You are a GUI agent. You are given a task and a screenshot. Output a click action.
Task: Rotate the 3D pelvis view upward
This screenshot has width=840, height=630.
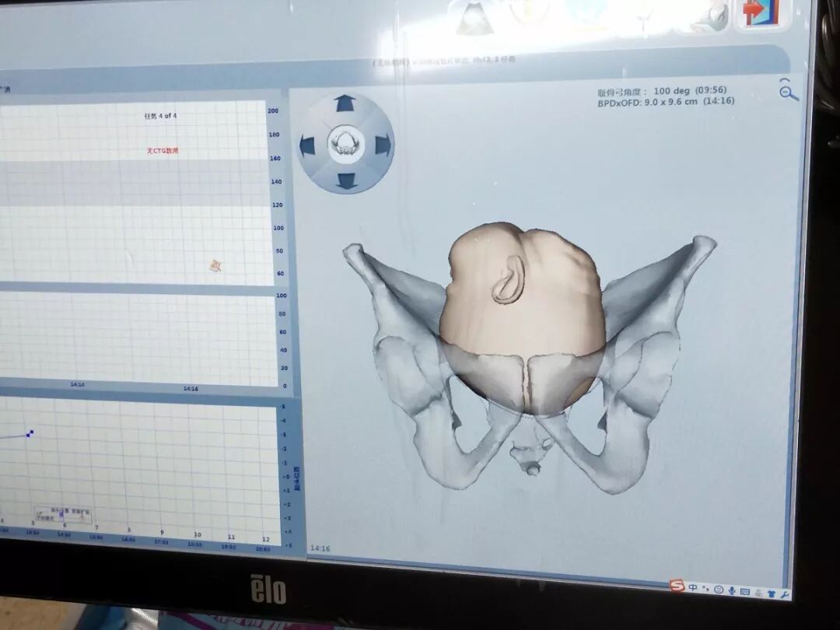(345, 103)
